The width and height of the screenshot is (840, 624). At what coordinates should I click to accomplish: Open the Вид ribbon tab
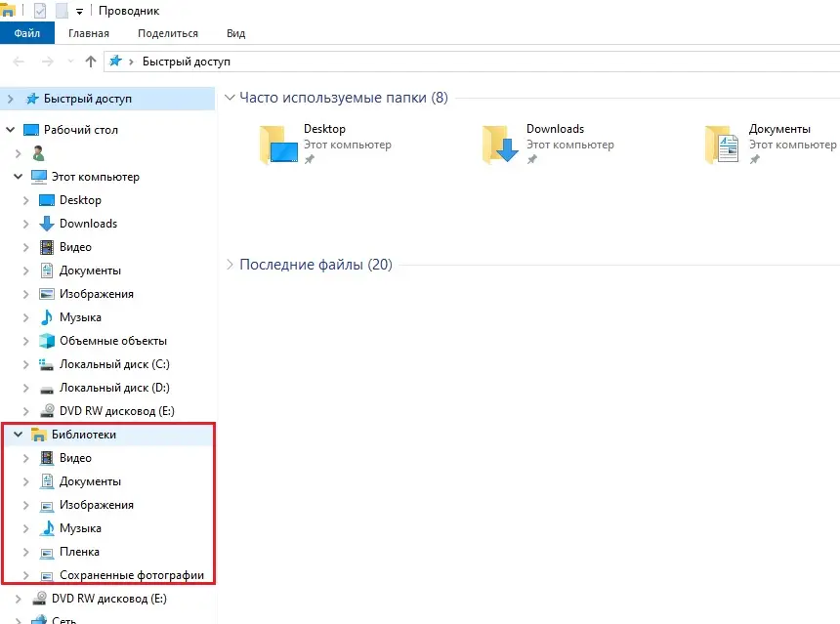(x=235, y=33)
